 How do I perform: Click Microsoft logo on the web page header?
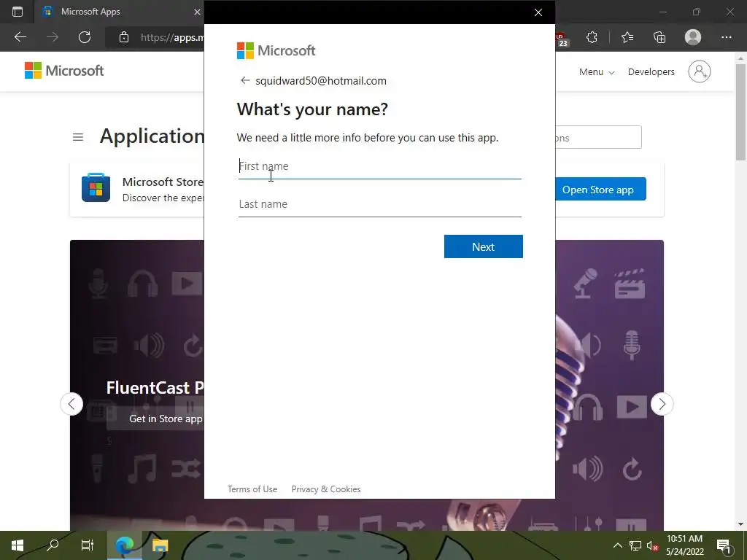[64, 71]
